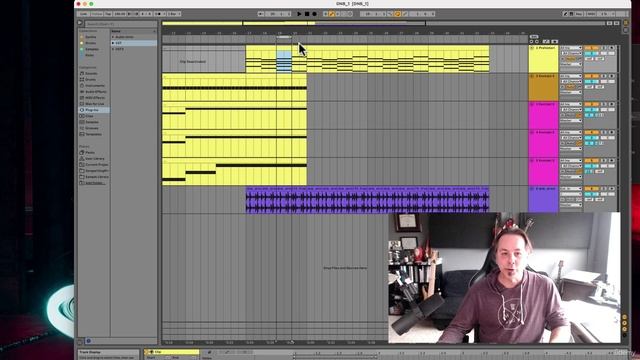Open the yellow track input type dropdown
The width and height of the screenshot is (640, 360).
tap(571, 48)
